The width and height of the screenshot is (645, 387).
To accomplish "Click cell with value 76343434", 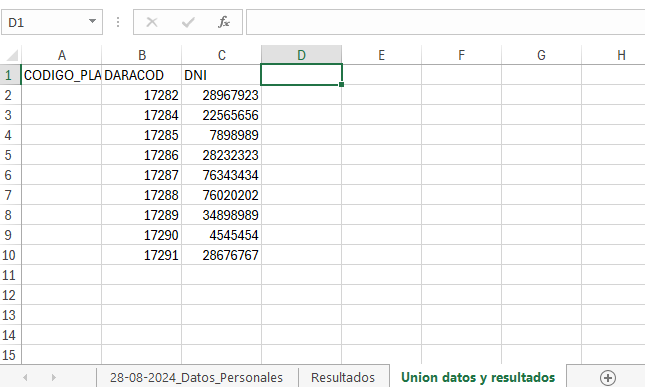I will (221, 175).
